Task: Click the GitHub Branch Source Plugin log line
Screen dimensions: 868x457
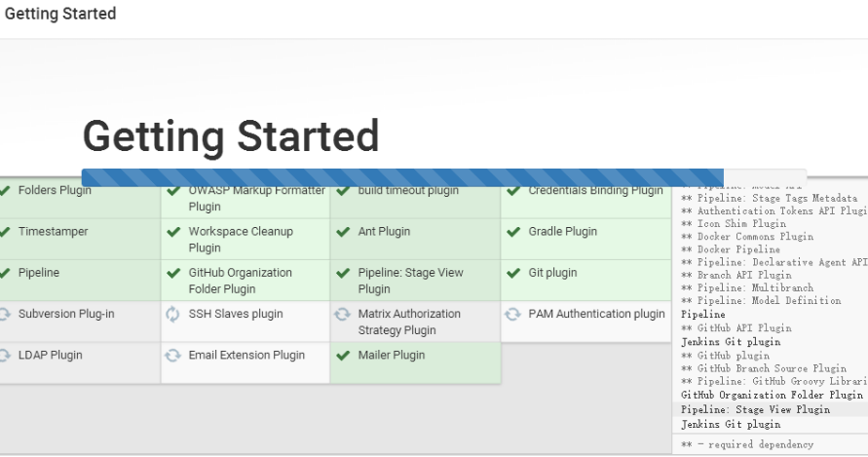Action: 770,368
